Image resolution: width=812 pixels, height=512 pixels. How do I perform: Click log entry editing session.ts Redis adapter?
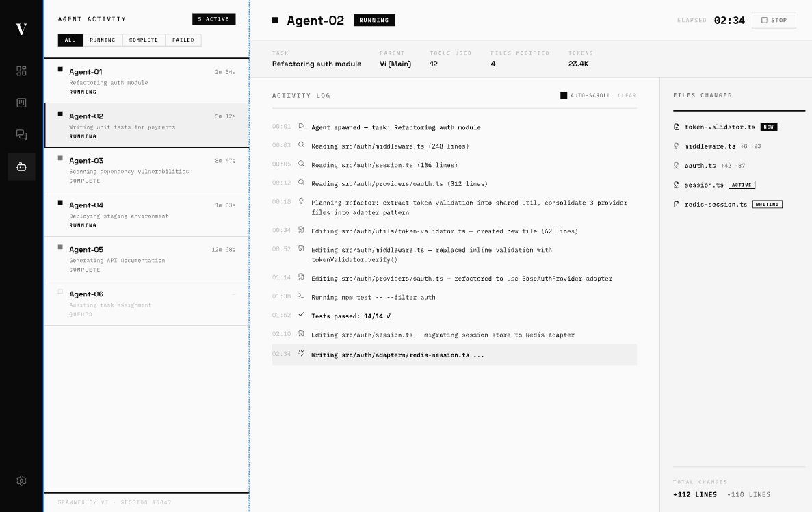[443, 335]
